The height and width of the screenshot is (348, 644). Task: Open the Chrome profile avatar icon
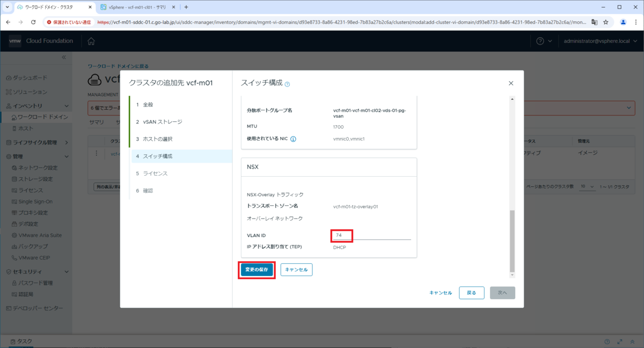click(623, 22)
